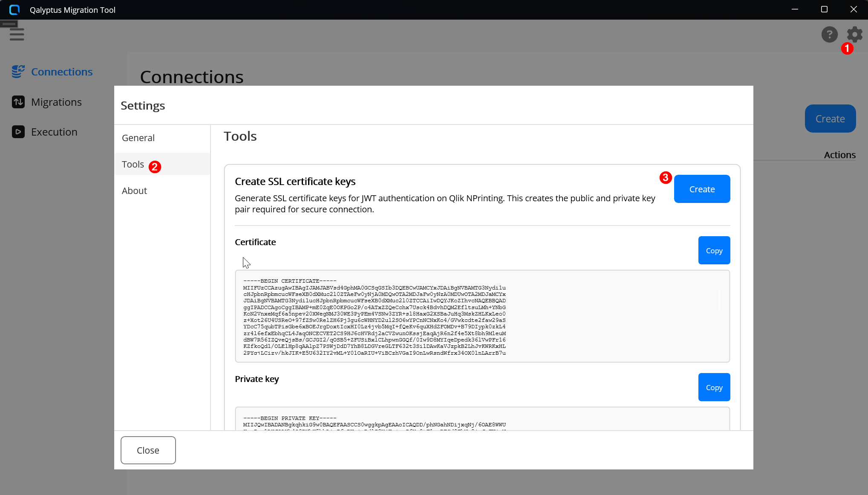The width and height of the screenshot is (868, 495).
Task: Close the Settings dialog
Action: (148, 450)
